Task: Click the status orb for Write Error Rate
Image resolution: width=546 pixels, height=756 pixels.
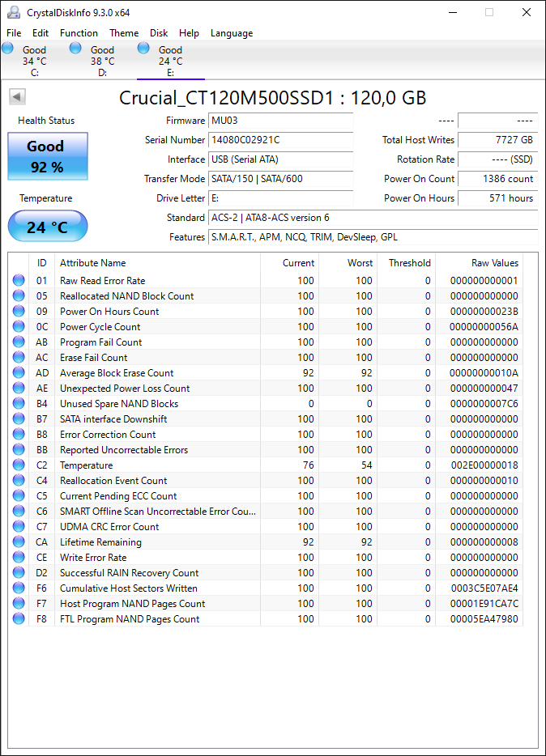Action: tap(19, 558)
